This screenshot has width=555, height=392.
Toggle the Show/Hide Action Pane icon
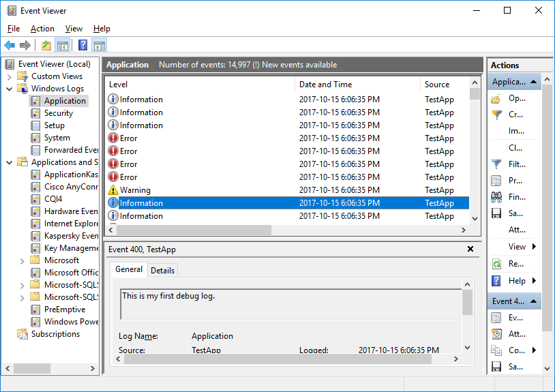(x=99, y=45)
